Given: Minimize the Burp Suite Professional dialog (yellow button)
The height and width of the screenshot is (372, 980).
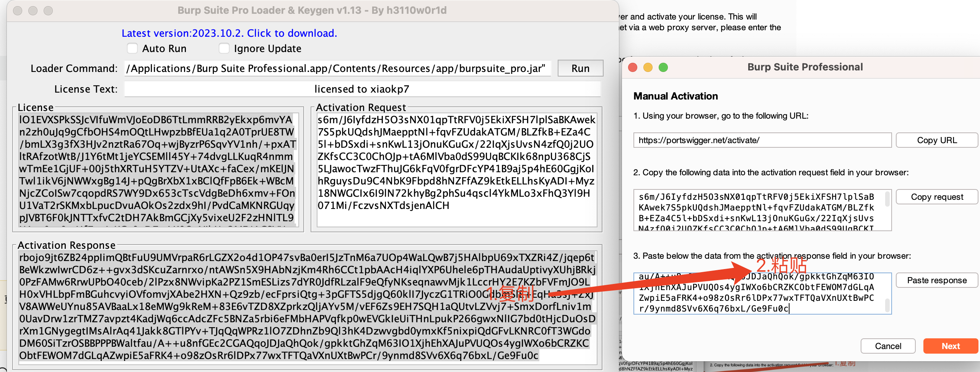Looking at the screenshot, I should click(648, 68).
